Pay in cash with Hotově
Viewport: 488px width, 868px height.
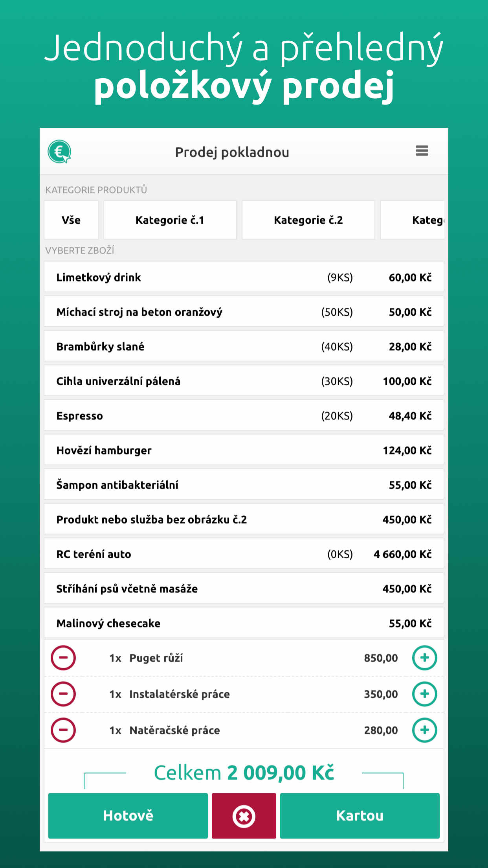[x=128, y=816]
